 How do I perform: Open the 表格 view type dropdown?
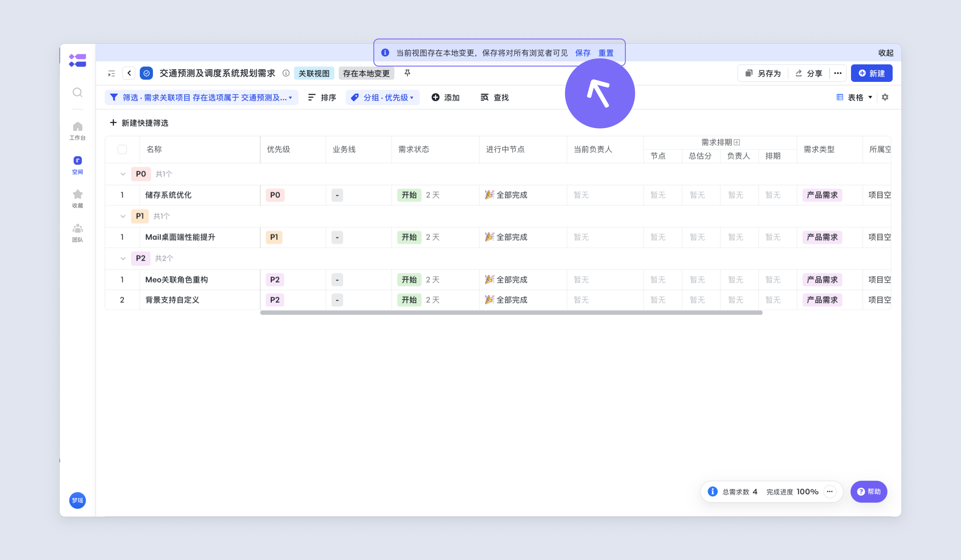pyautogui.click(x=854, y=97)
